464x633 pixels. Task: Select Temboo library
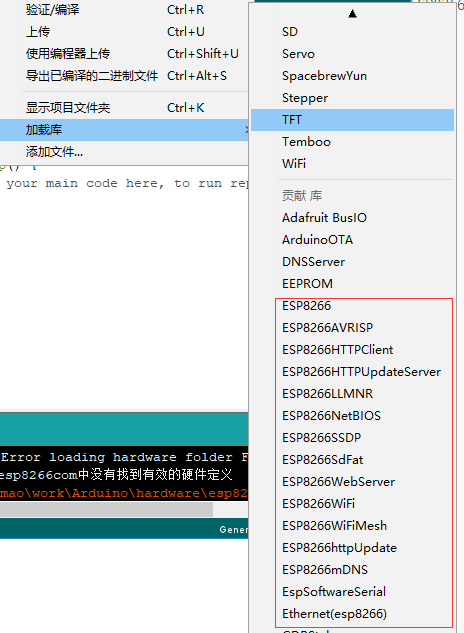[x=353, y=142]
